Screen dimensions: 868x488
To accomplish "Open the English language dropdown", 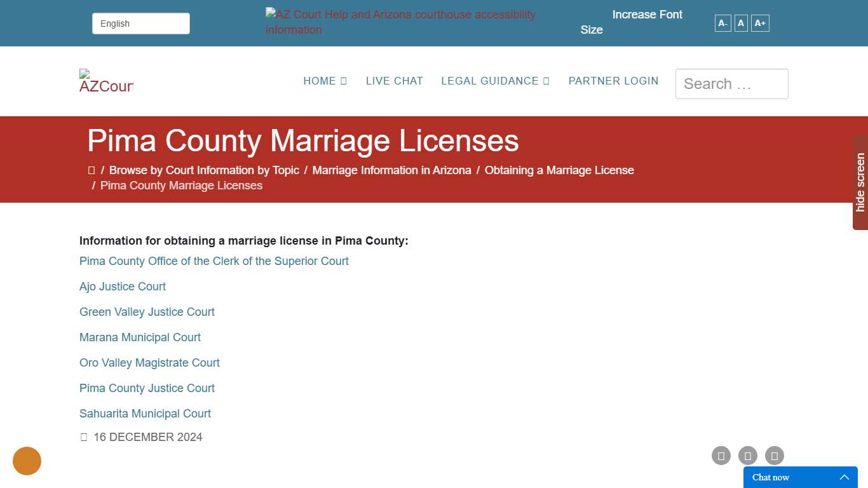I will coord(140,23).
